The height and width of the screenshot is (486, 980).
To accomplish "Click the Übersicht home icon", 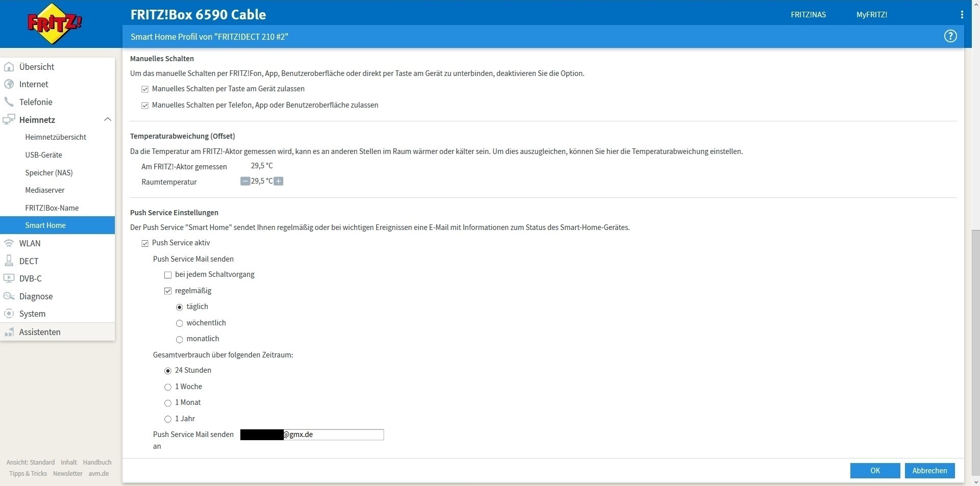I will pyautogui.click(x=9, y=67).
